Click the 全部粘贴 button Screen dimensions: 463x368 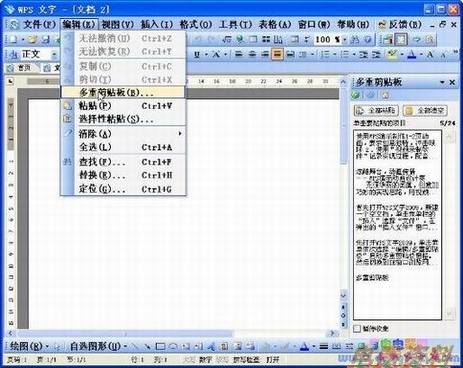pos(376,110)
